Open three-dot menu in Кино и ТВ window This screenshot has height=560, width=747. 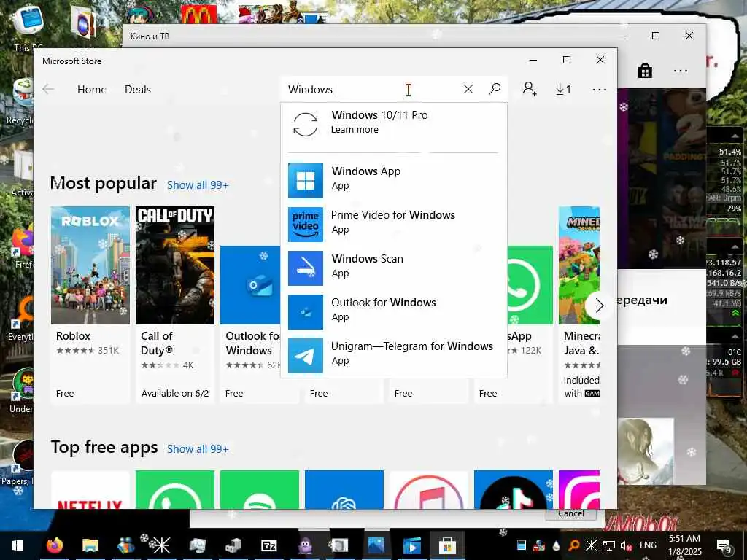[681, 71]
